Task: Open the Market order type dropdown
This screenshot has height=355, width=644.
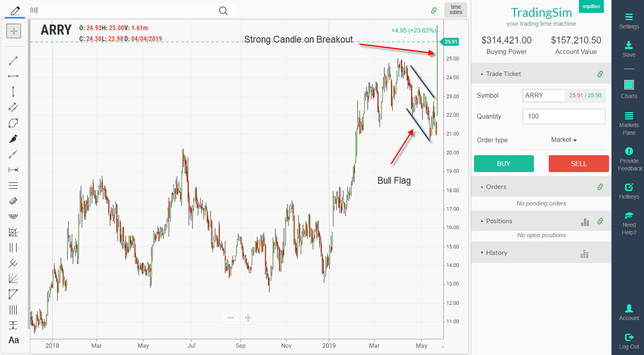Action: point(564,140)
